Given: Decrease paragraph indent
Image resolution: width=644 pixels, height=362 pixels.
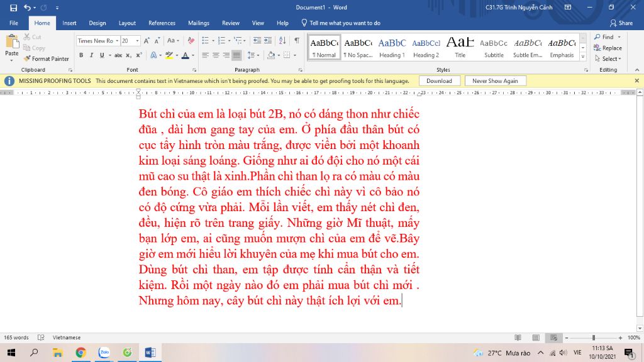Looking at the screenshot, I should point(257,41).
